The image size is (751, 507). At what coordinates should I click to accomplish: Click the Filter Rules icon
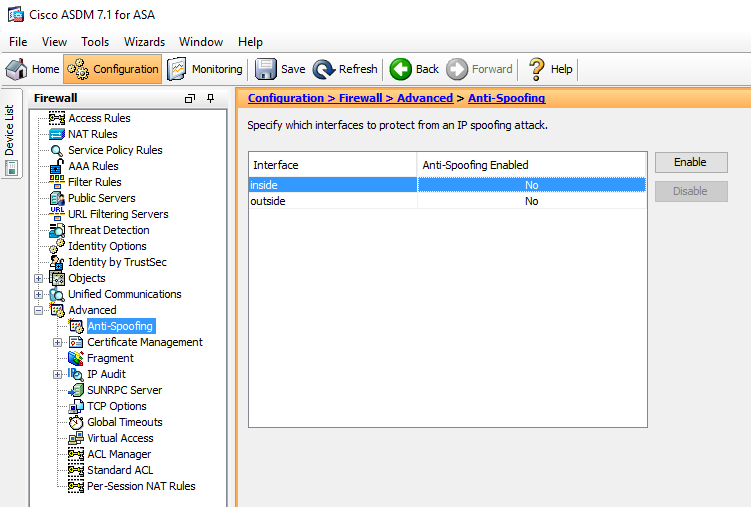pyautogui.click(x=57, y=182)
